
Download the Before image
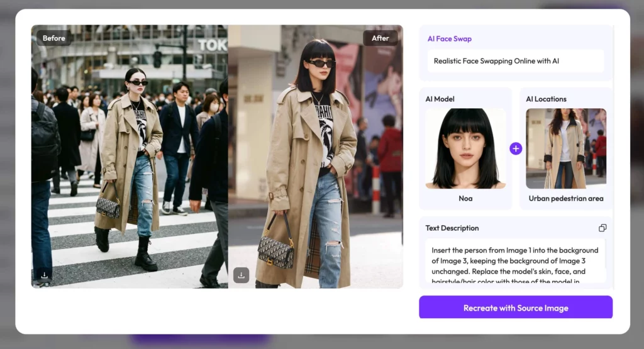[44, 275]
